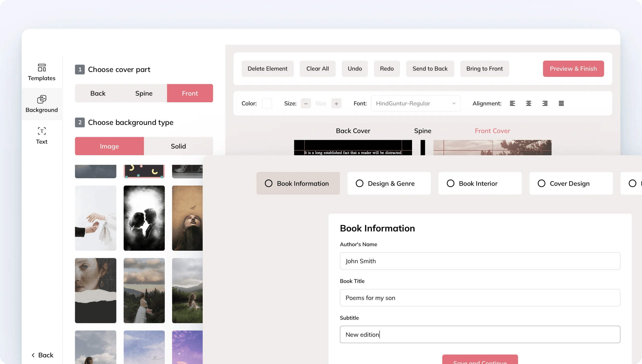Open the Templates panel
This screenshot has height=364, width=642.
tap(42, 72)
